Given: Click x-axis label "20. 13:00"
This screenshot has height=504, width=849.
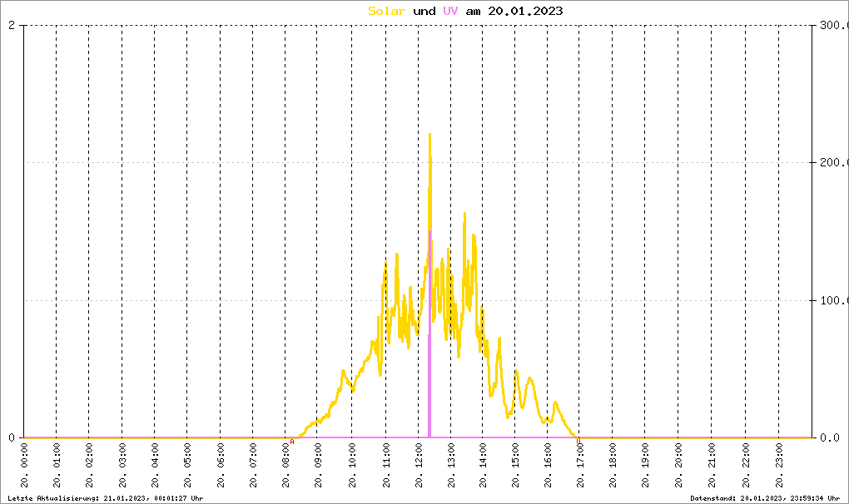Looking at the screenshot, I should click(x=451, y=466).
